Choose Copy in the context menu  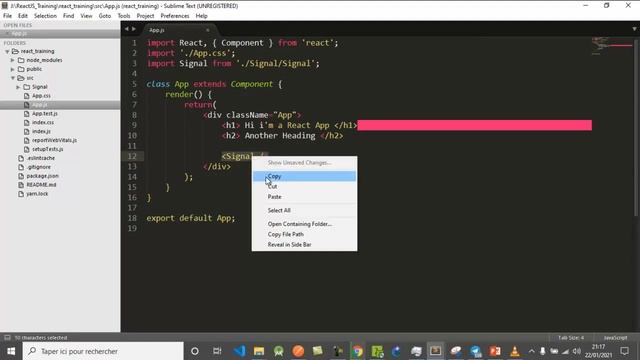pos(304,176)
